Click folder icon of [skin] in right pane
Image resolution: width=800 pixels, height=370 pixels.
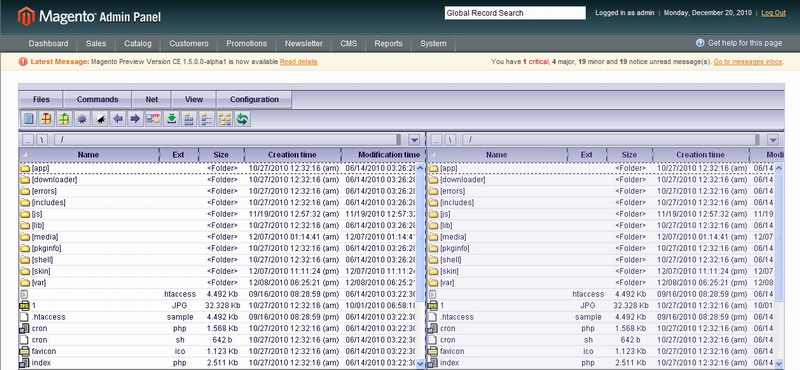coord(433,271)
